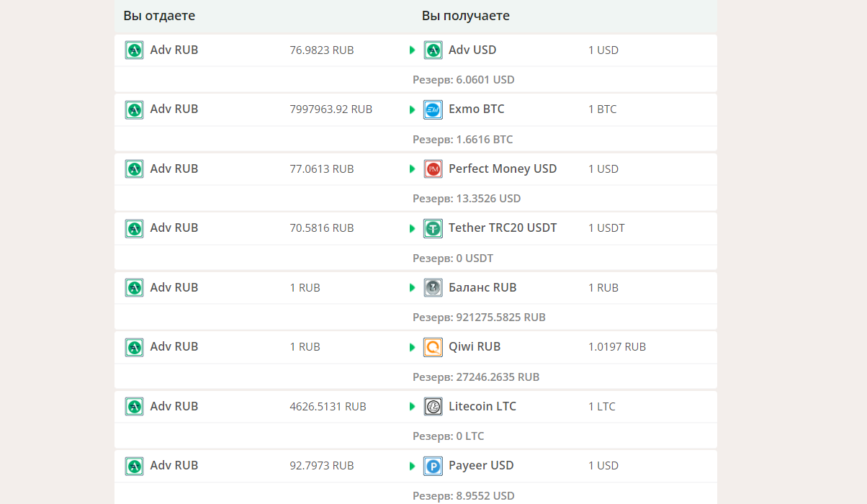Click Резерв: 0 LTC
867x504 pixels.
(x=449, y=436)
